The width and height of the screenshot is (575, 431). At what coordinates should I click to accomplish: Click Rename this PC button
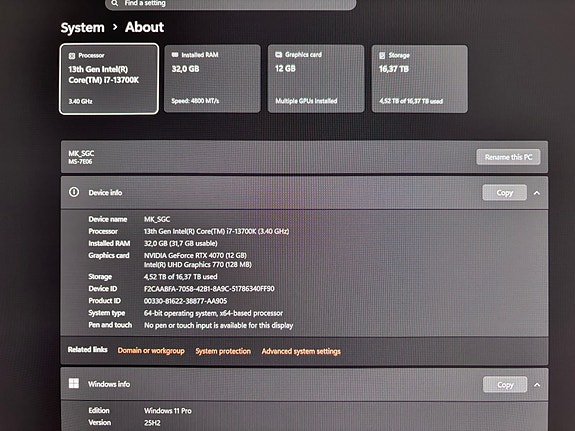tap(508, 157)
